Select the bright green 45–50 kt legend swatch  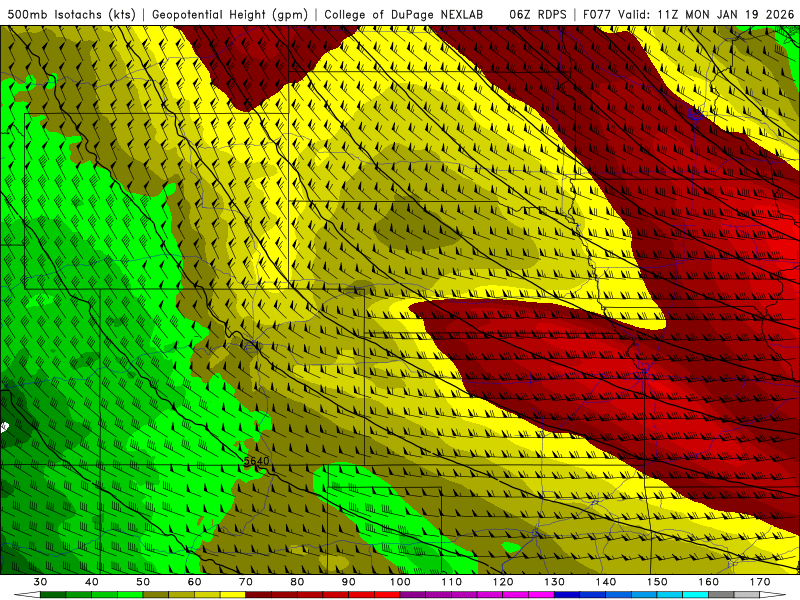tap(130, 595)
